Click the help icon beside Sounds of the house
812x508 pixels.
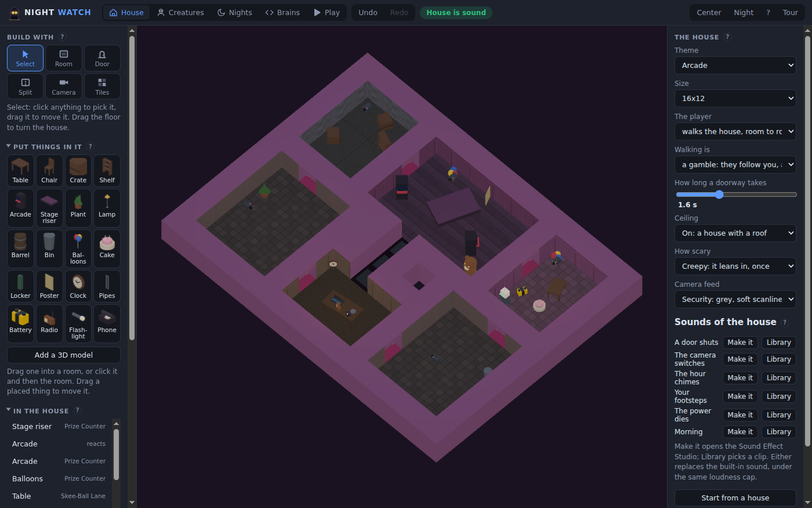785,323
